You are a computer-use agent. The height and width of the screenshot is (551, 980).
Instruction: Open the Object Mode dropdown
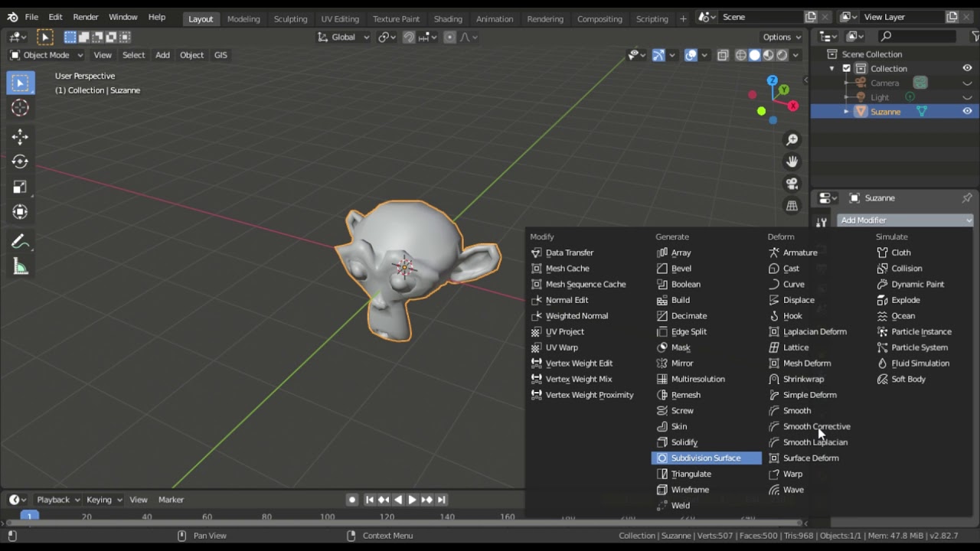click(x=47, y=55)
